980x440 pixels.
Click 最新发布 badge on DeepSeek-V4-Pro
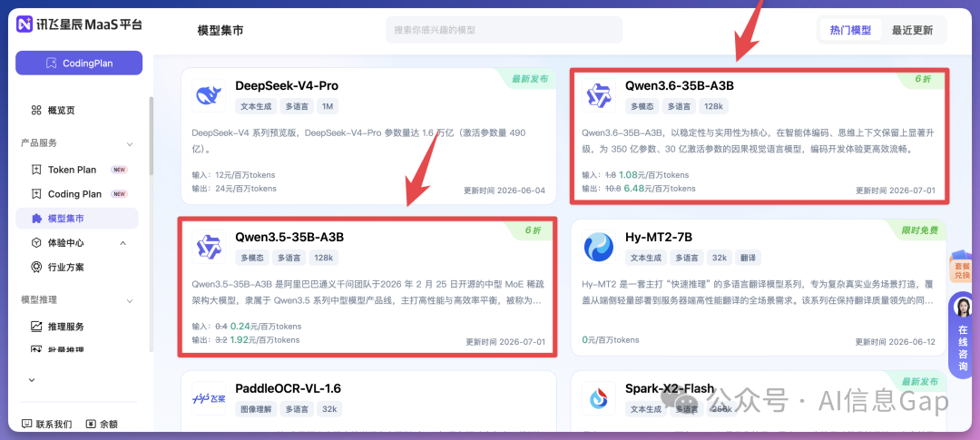pyautogui.click(x=529, y=79)
